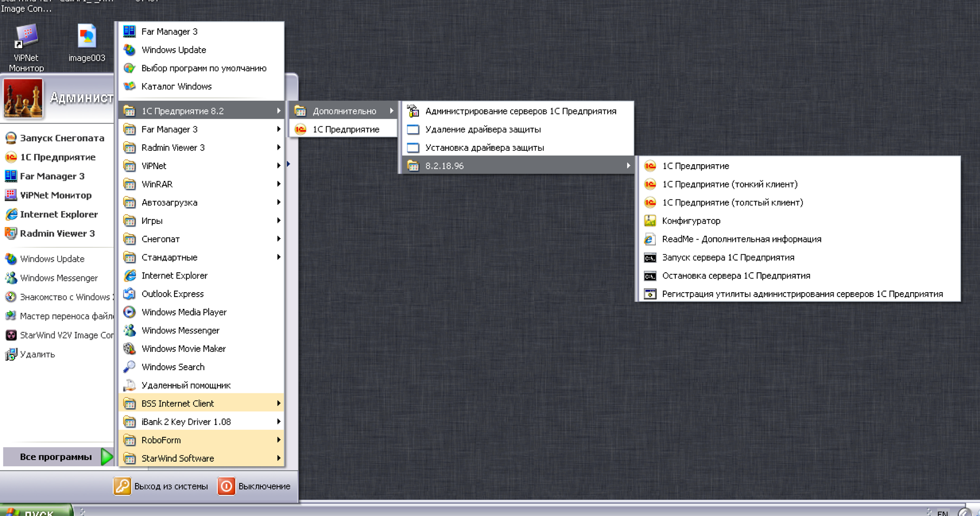Viewport: 980px width, 516px height.
Task: Expand the Игры games folder
Action: tap(201, 221)
